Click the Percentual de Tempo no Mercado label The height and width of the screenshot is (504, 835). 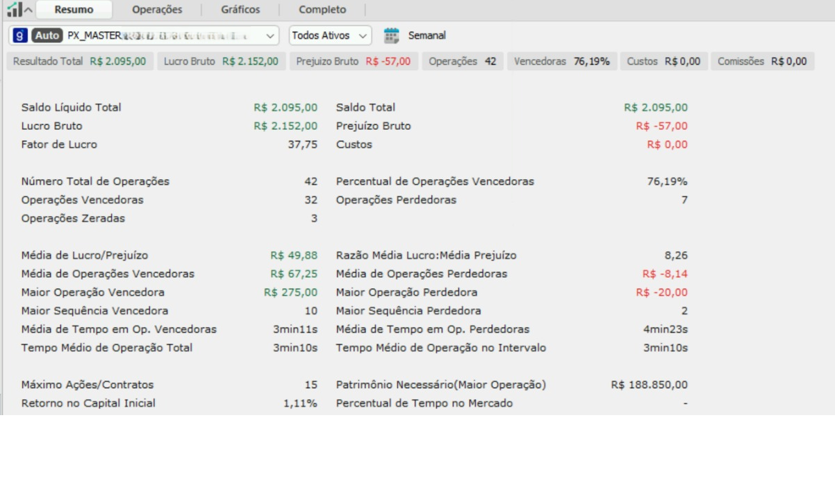(x=424, y=403)
